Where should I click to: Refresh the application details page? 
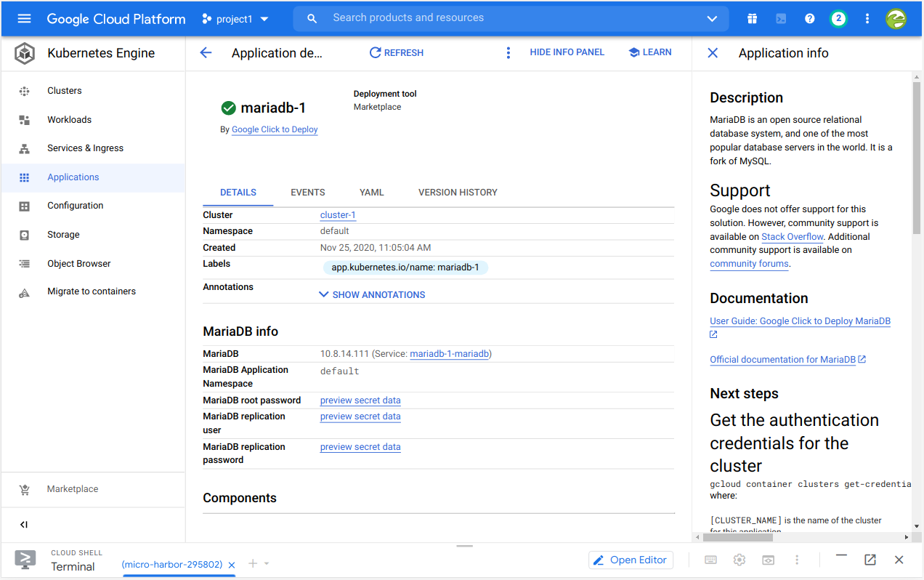pos(396,53)
